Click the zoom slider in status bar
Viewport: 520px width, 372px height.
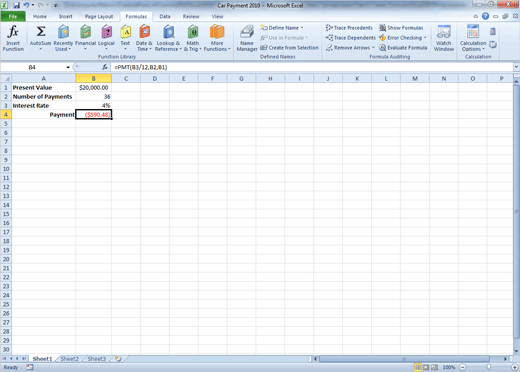tap(488, 367)
